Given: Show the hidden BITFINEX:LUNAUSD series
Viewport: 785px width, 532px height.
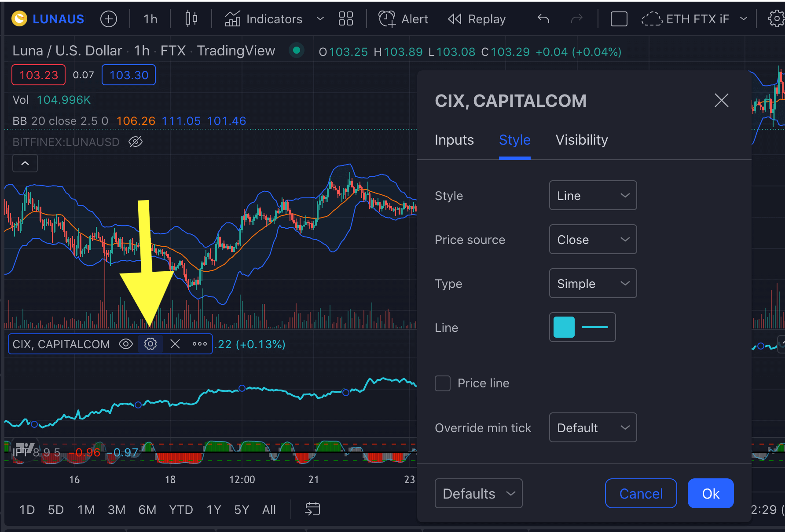Looking at the screenshot, I should tap(136, 142).
